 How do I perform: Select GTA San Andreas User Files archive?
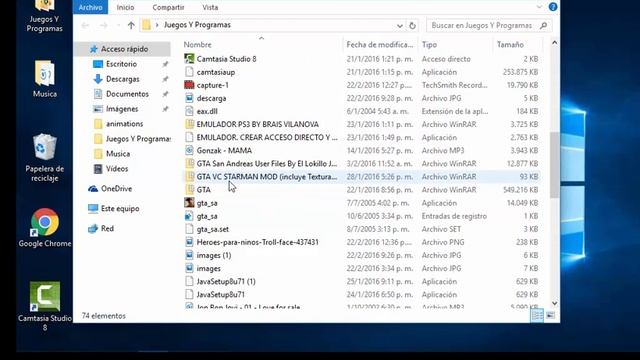tap(267, 163)
